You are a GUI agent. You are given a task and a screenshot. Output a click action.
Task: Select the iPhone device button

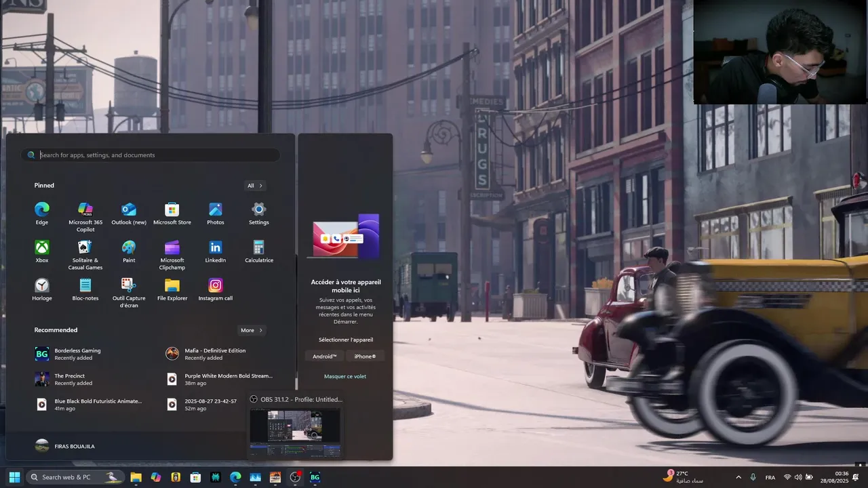coord(365,356)
